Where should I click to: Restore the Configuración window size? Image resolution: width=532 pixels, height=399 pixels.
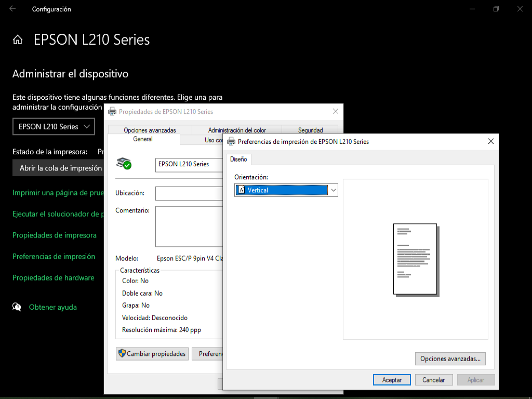tap(496, 9)
